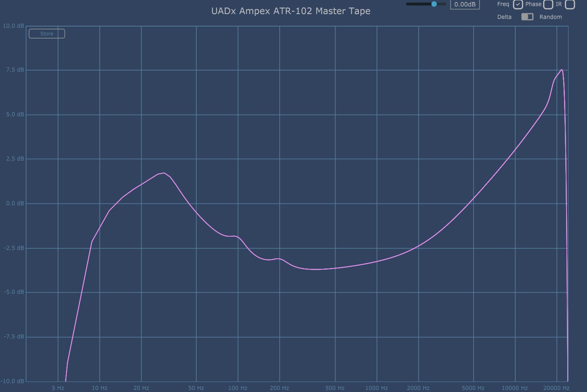Enable the Phase checkbox
Image resolution: width=587 pixels, height=392 pixels.
[x=548, y=4]
